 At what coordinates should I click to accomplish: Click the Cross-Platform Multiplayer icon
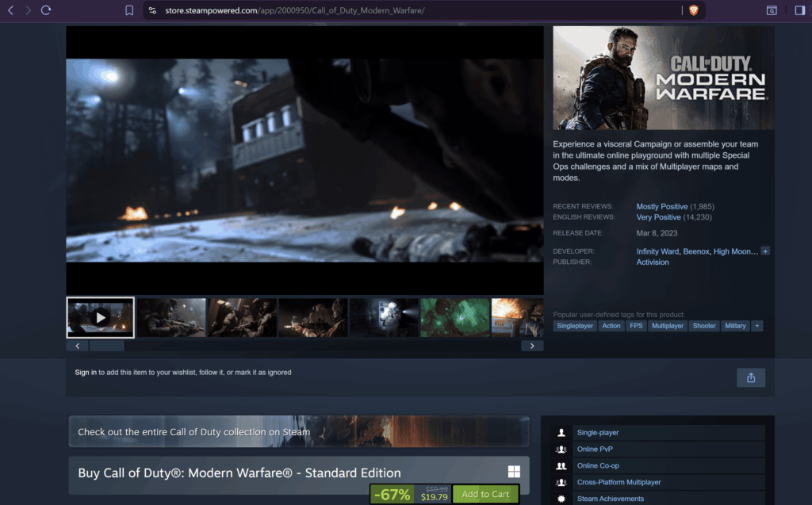561,482
